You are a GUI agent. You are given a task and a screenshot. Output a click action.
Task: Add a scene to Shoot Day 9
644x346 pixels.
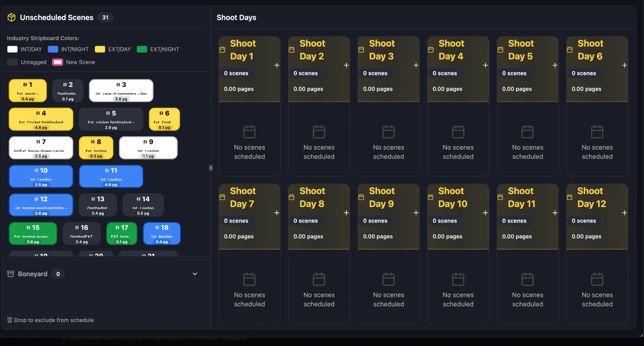point(416,213)
